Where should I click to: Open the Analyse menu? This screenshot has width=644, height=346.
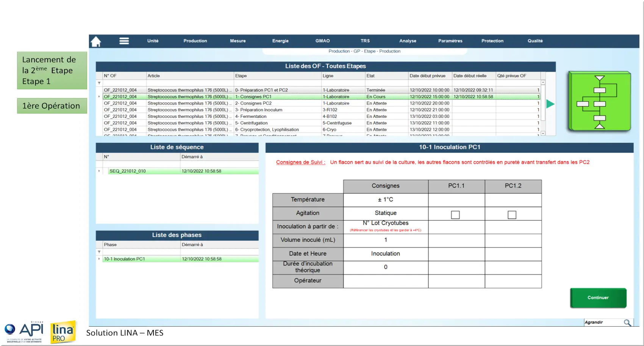tap(408, 41)
